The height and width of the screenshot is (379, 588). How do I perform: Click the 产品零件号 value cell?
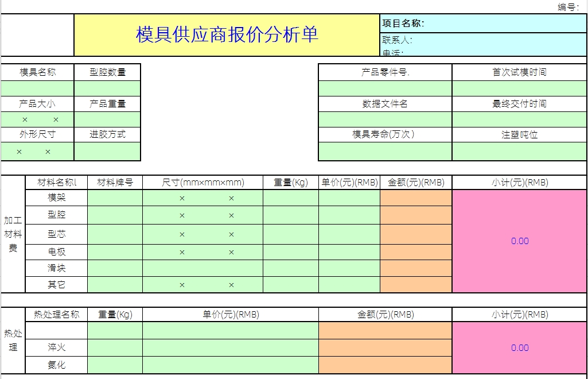(385, 88)
